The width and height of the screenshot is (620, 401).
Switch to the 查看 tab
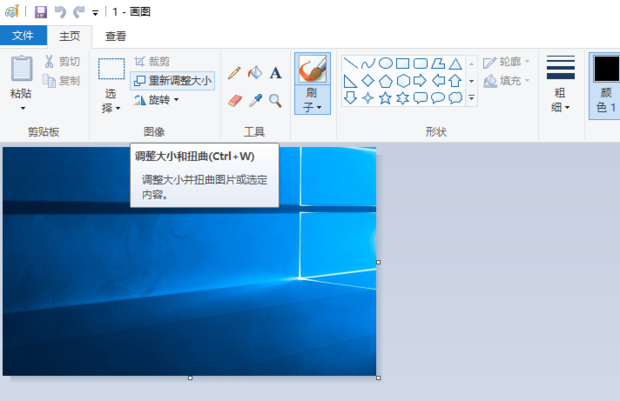click(115, 36)
